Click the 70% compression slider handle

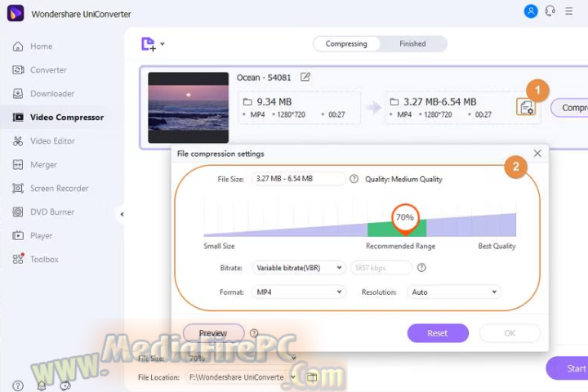[405, 217]
